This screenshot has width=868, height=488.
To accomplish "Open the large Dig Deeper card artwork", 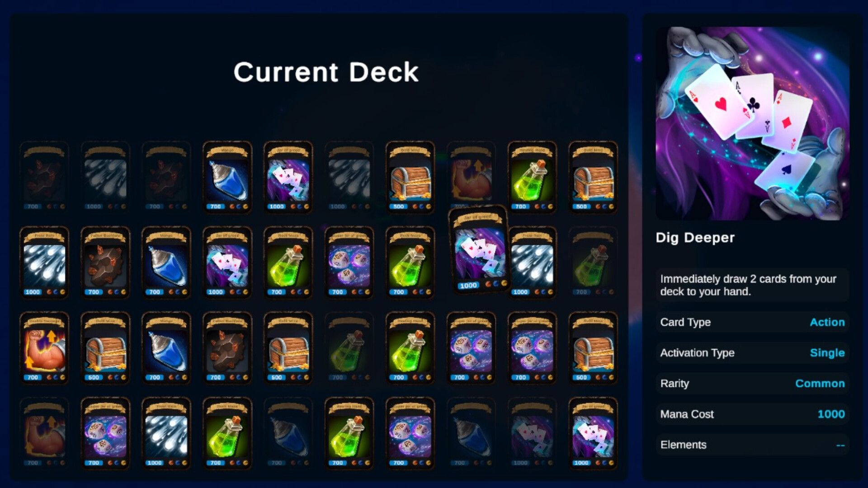I will 752,123.
